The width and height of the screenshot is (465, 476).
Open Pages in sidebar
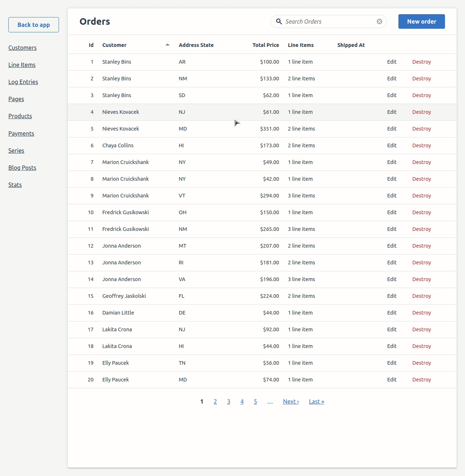click(16, 99)
